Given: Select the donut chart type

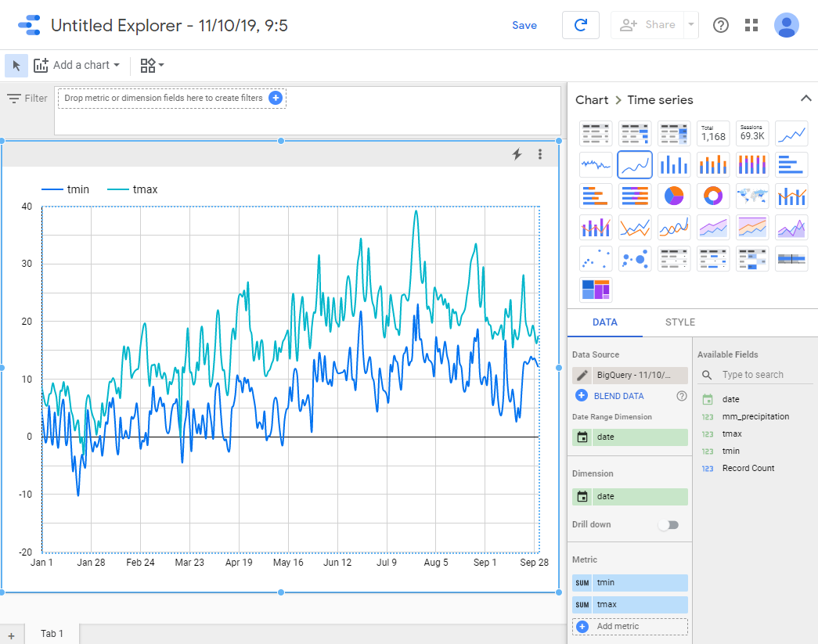Looking at the screenshot, I should click(712, 196).
